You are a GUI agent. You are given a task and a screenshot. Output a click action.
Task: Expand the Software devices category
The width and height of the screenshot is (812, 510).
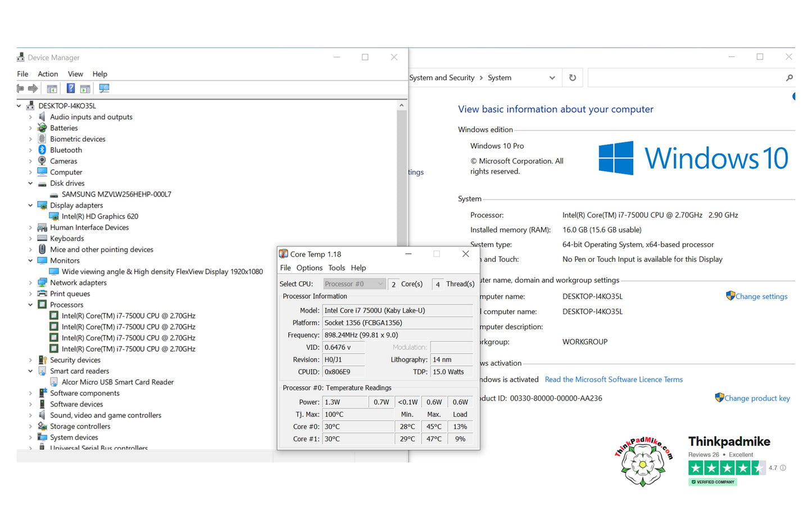point(30,404)
